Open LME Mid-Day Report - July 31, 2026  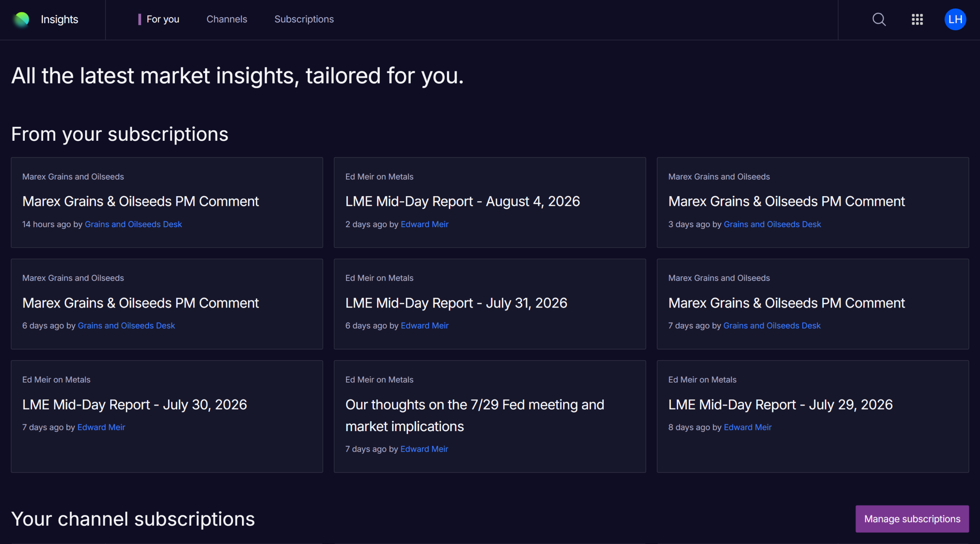456,303
